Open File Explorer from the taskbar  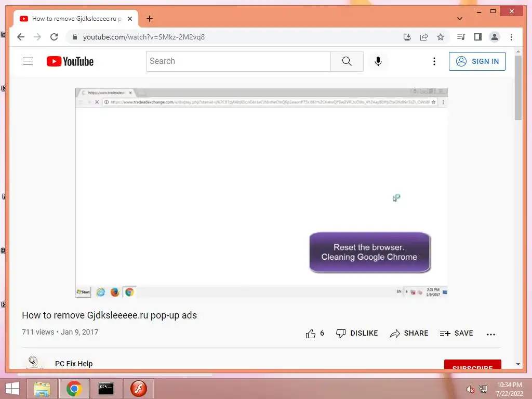coord(42,389)
